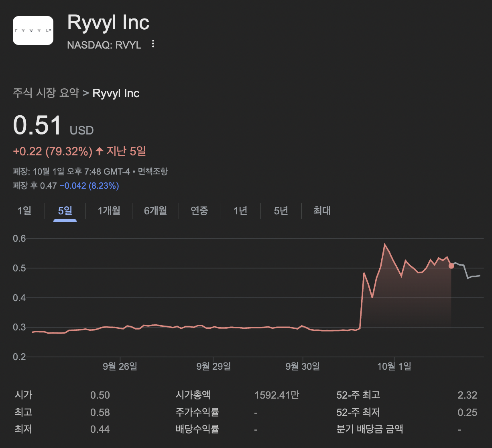Click the 최저 value 0.44
Image resolution: width=492 pixels, height=448 pixels.
100,430
